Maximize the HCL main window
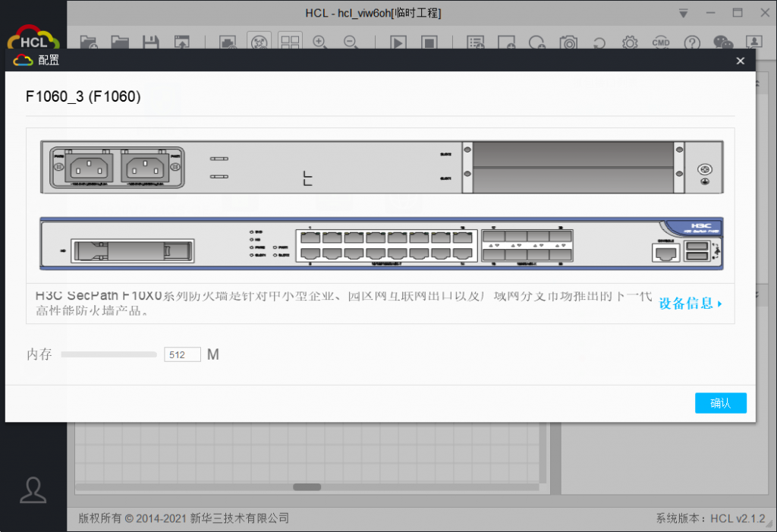This screenshot has height=532, width=777. click(738, 13)
